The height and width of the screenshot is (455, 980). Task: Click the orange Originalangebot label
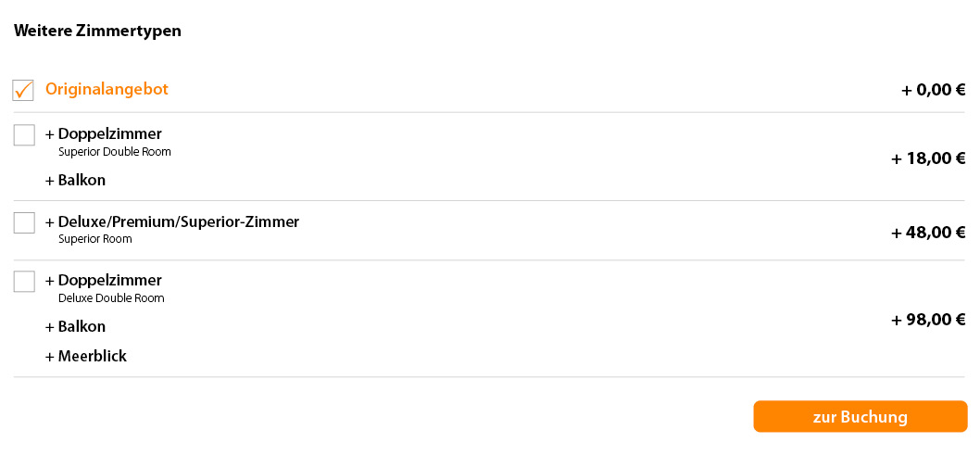click(x=107, y=90)
